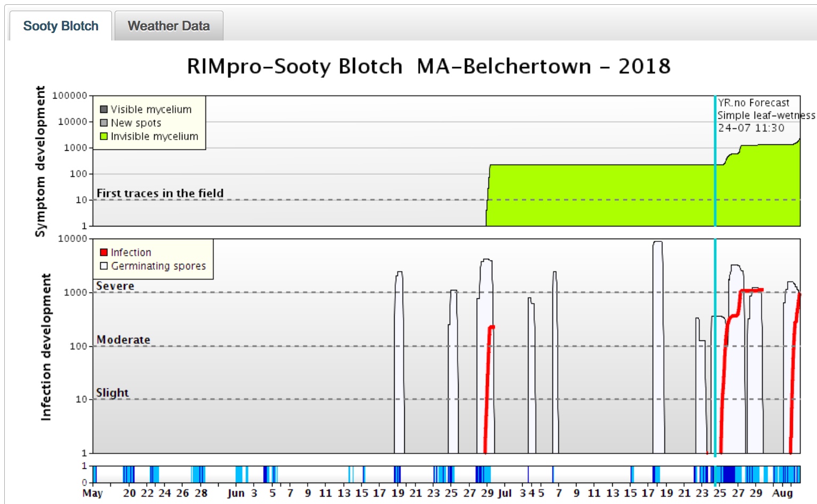Click the 'Visible mycelium' legend text
Screen dimensions: 817x504
[151, 110]
